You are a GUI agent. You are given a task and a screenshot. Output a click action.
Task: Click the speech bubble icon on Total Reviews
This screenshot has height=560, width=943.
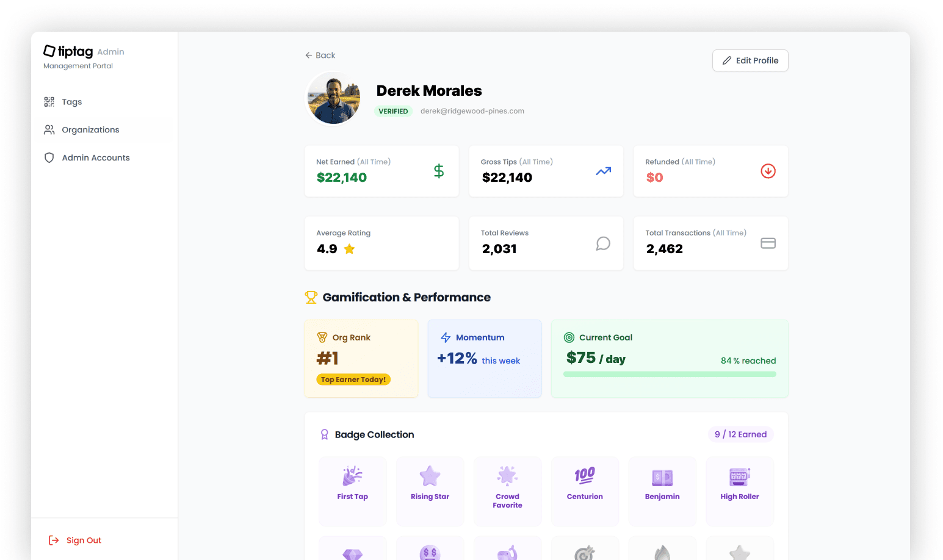coord(603,243)
